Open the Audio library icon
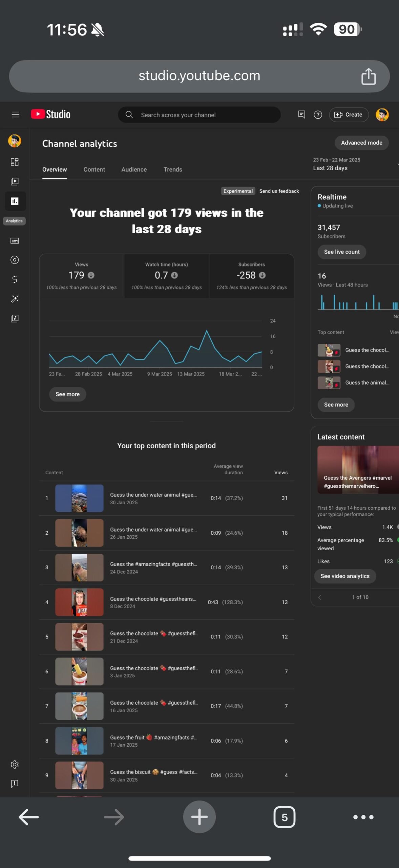This screenshot has width=399, height=868. pos(15,318)
